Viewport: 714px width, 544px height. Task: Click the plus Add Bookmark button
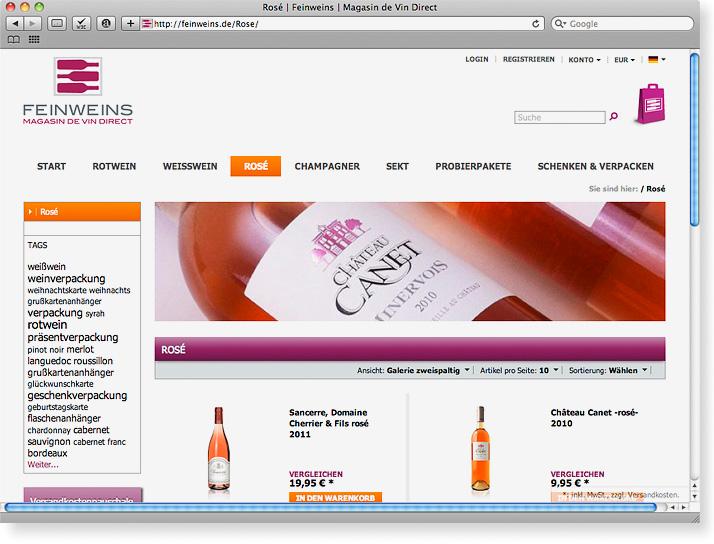coord(130,23)
